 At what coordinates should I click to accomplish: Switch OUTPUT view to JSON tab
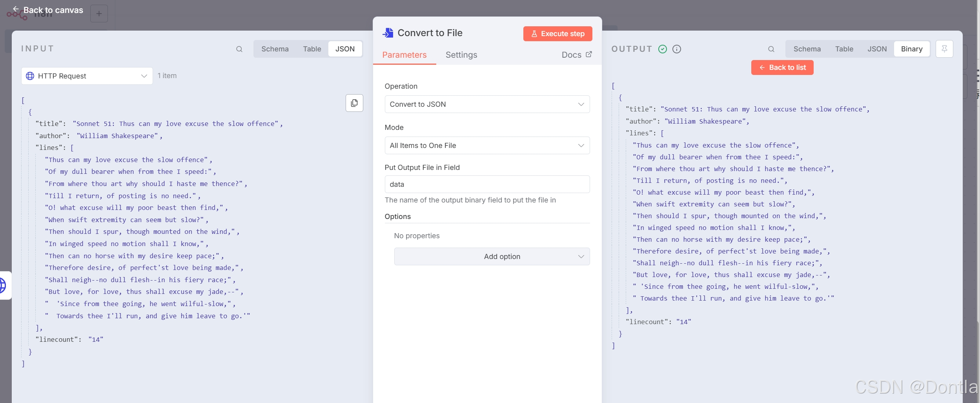click(877, 49)
